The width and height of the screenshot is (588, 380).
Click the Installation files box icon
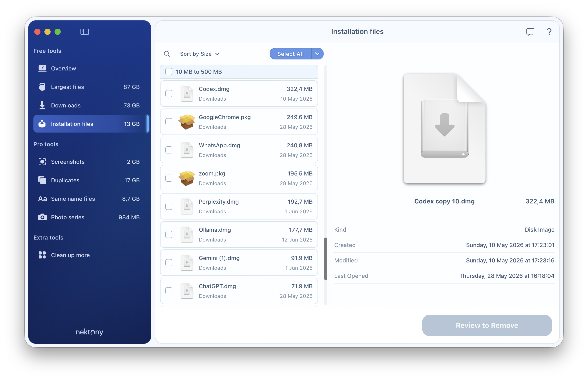tap(42, 124)
